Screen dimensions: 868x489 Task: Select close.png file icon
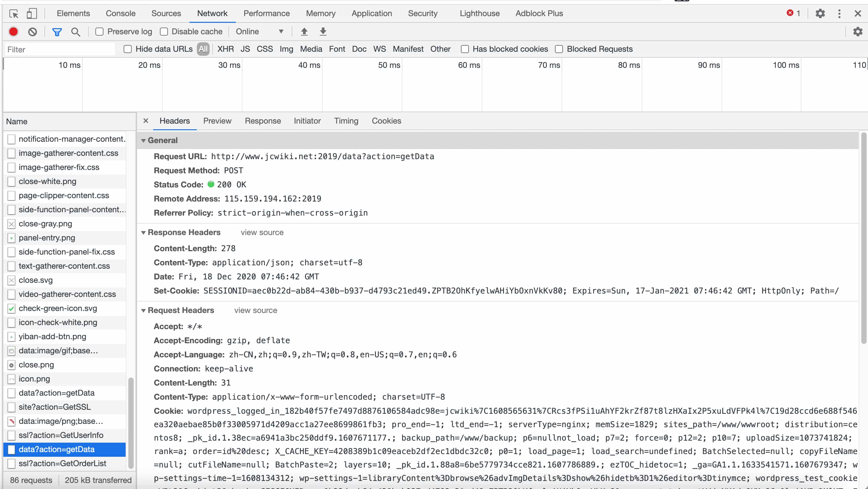pos(11,365)
